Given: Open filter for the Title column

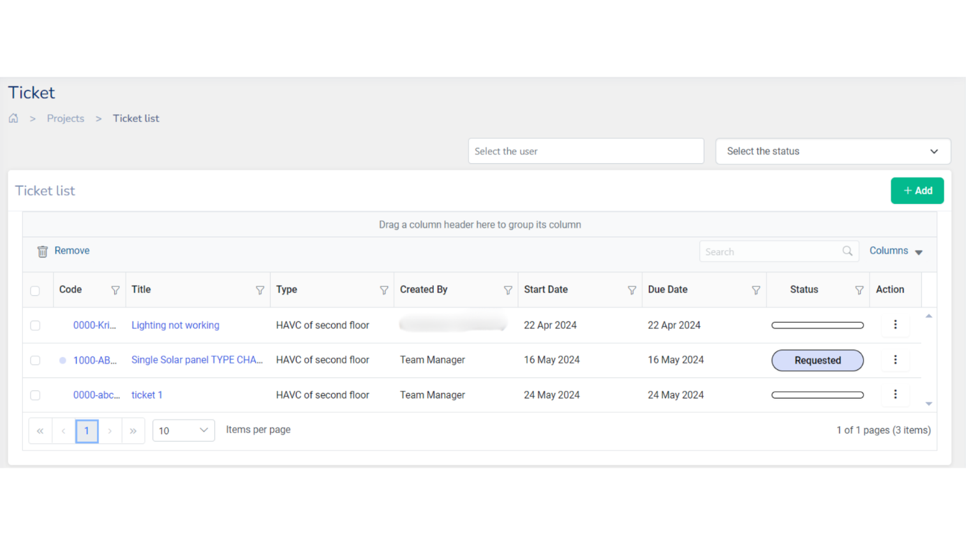Looking at the screenshot, I should (260, 290).
